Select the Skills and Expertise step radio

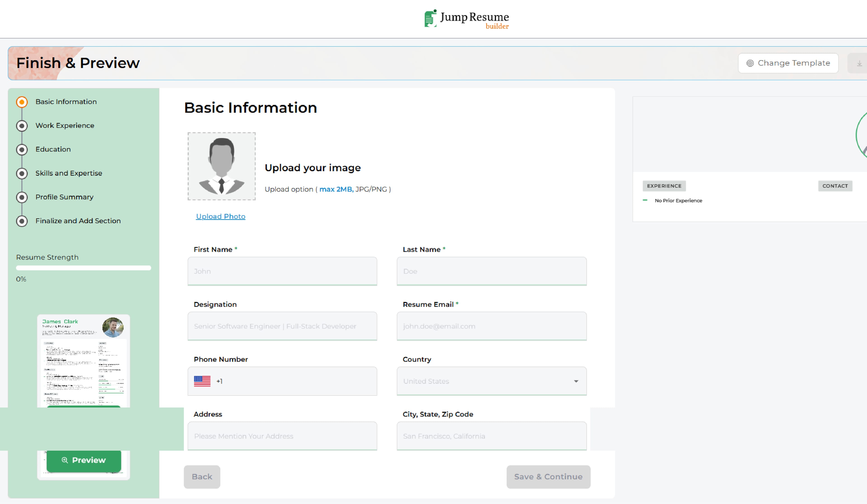pos(22,173)
